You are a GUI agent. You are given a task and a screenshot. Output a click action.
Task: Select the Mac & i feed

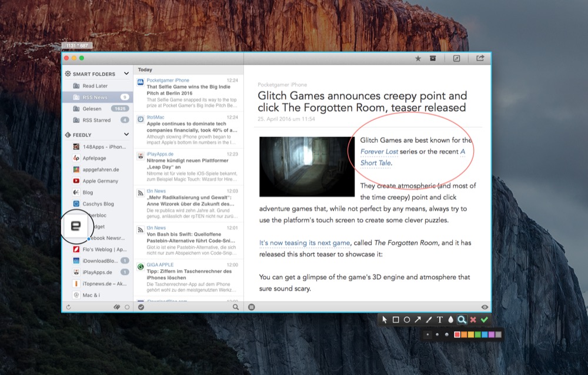(98, 295)
